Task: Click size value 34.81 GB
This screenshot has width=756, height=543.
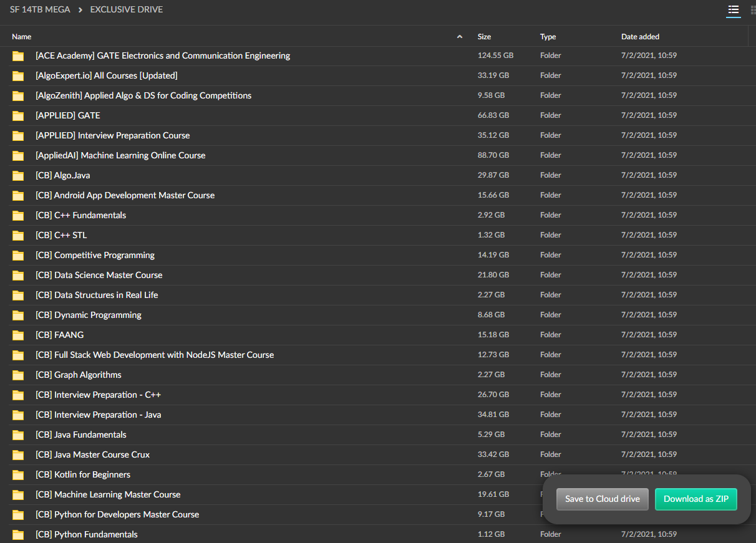Action: tap(493, 415)
